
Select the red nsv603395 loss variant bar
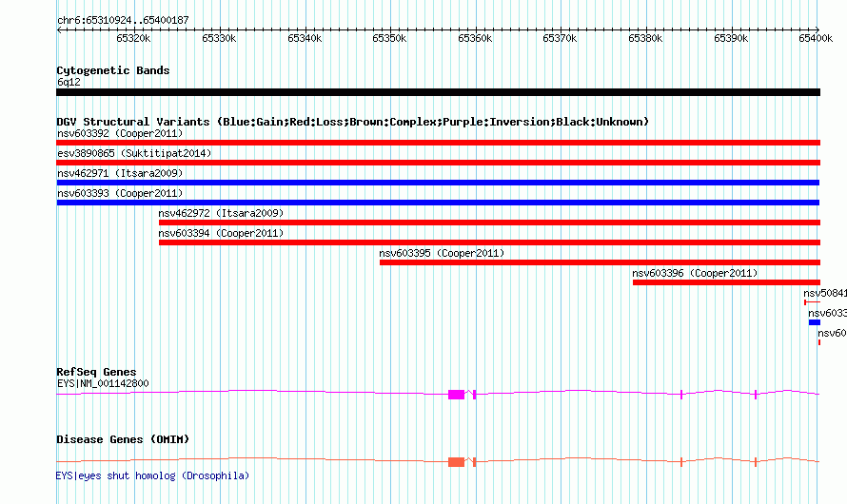(x=600, y=262)
